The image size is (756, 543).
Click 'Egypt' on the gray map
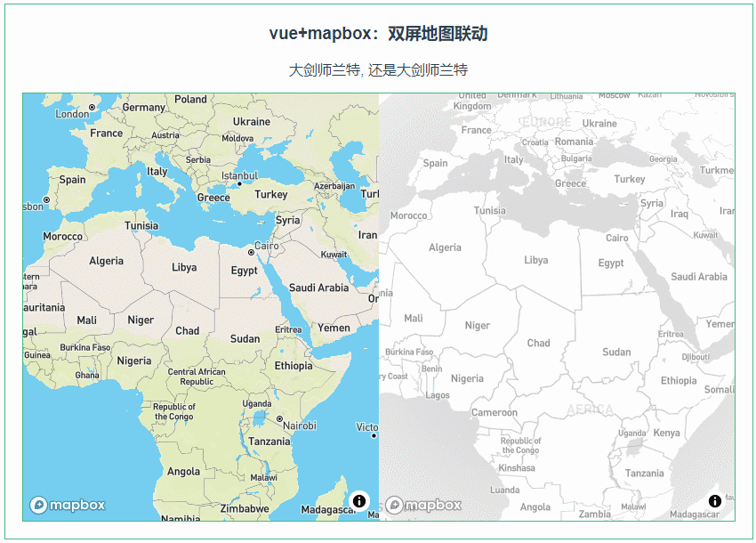(x=611, y=263)
